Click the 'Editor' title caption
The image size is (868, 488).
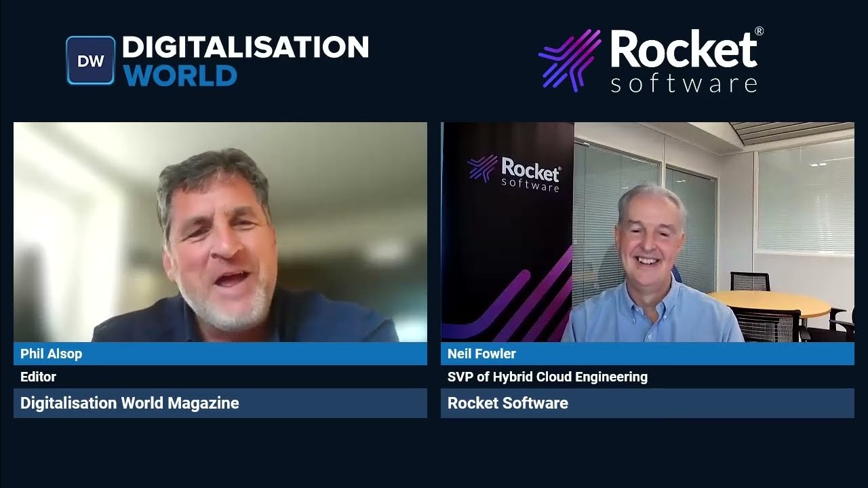pos(38,377)
